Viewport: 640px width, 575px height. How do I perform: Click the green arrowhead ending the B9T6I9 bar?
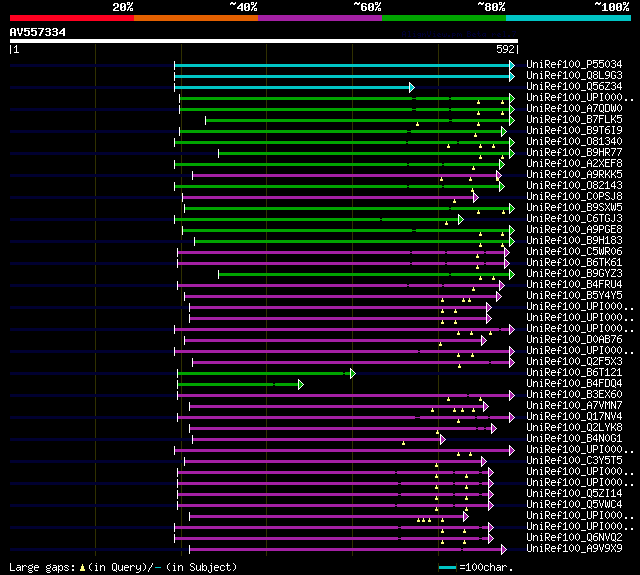pyautogui.click(x=504, y=131)
